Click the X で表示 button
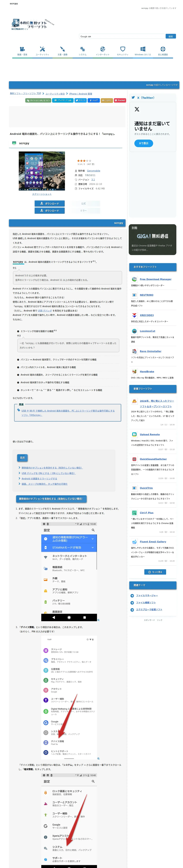 pos(144,143)
